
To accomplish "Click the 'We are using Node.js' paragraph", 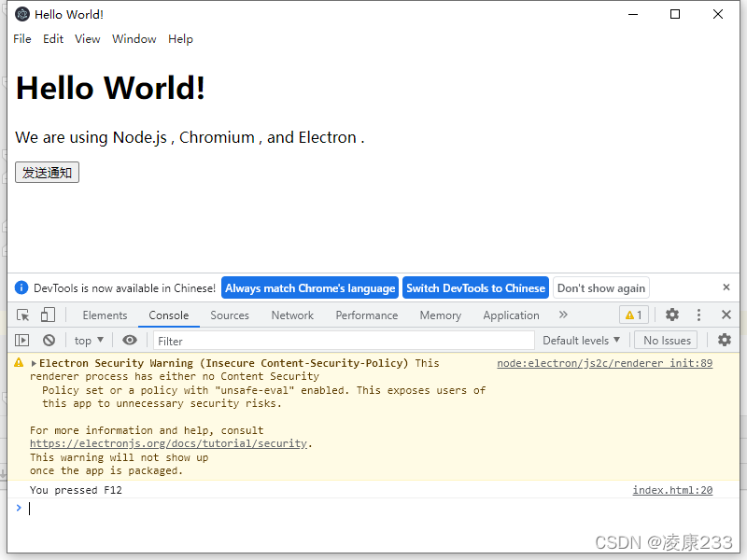I will pyautogui.click(x=190, y=137).
